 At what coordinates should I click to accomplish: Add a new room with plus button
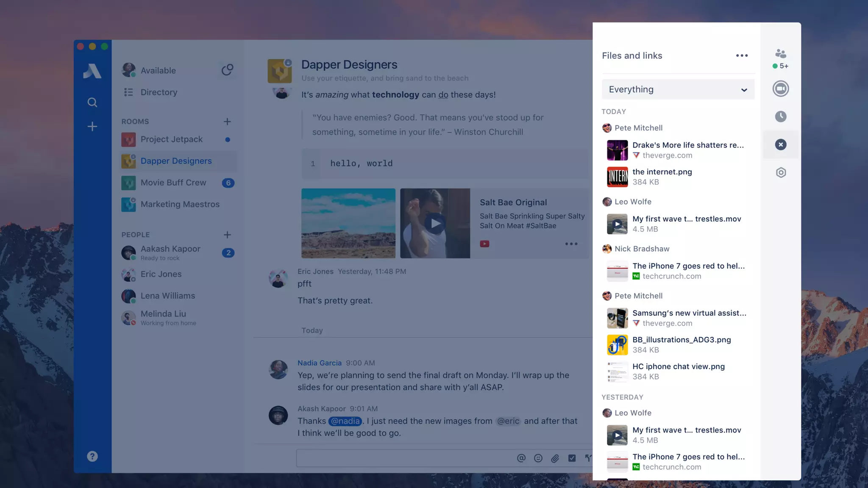[227, 122]
